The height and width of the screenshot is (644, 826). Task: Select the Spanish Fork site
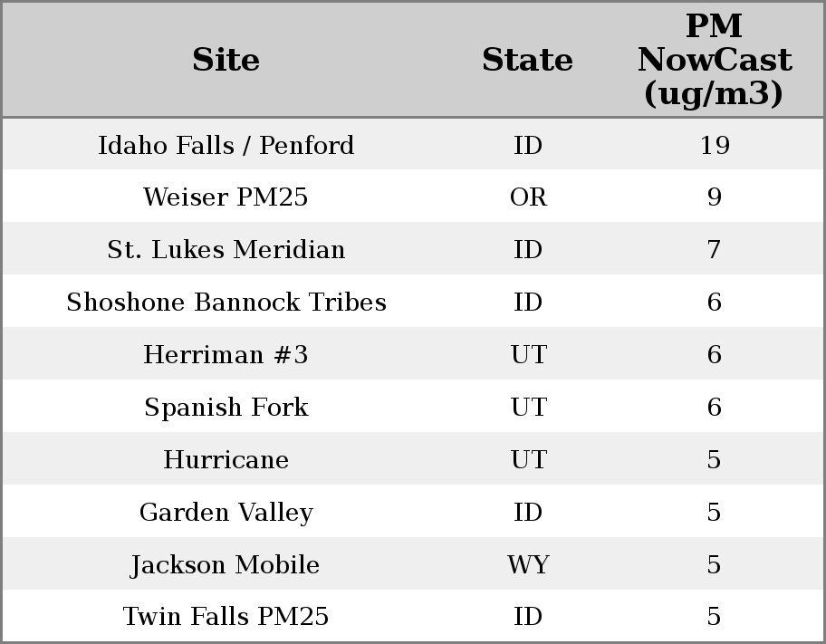click(226, 408)
